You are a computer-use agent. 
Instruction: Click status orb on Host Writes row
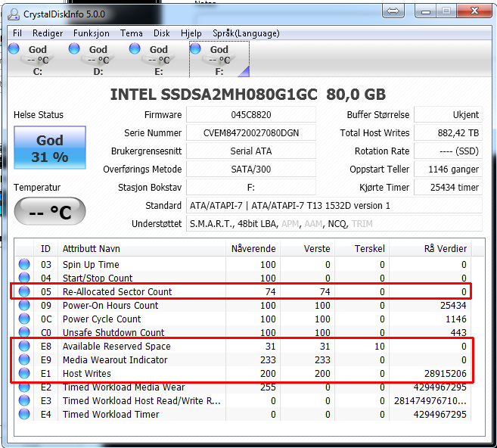24,373
